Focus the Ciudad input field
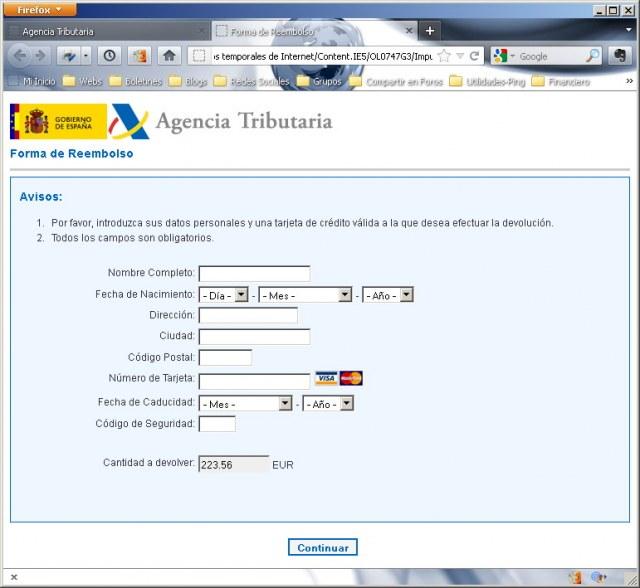This screenshot has height=588, width=640. point(254,337)
